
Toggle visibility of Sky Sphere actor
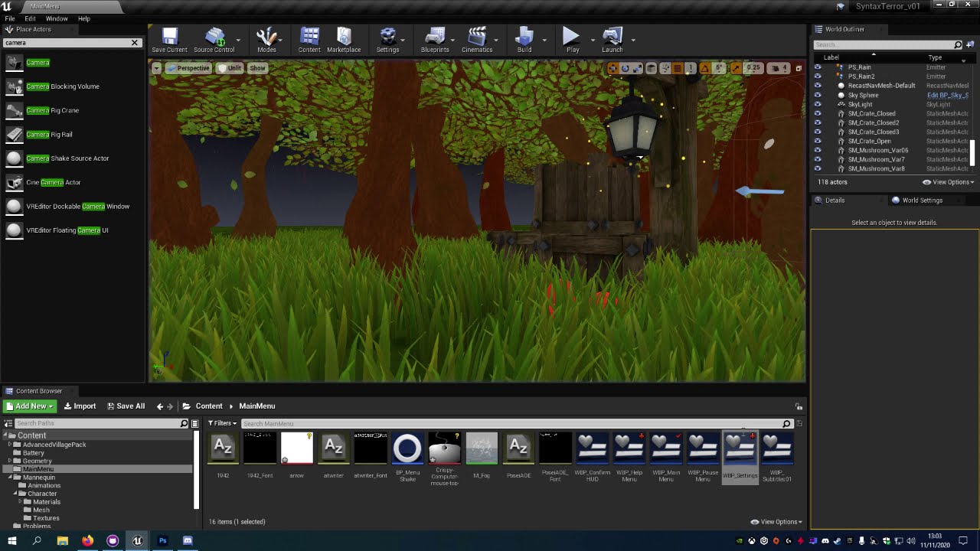tap(818, 95)
